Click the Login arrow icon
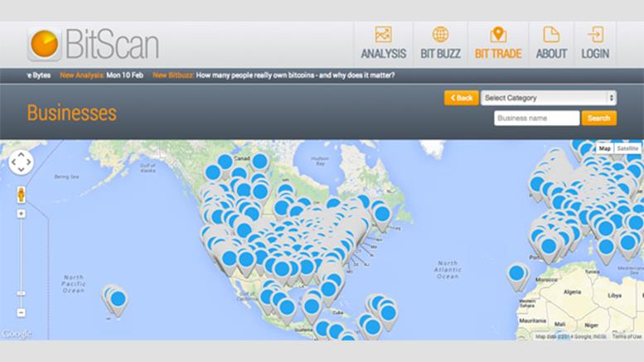 595,35
